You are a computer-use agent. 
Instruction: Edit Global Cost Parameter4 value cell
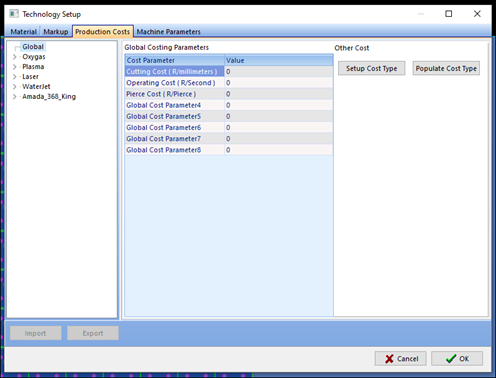click(x=279, y=105)
